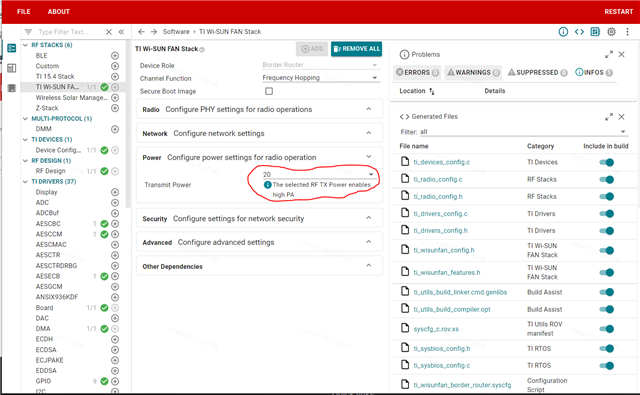
Task: Toggle include in build for syscfg_c.rov.xs
Action: pos(607,329)
